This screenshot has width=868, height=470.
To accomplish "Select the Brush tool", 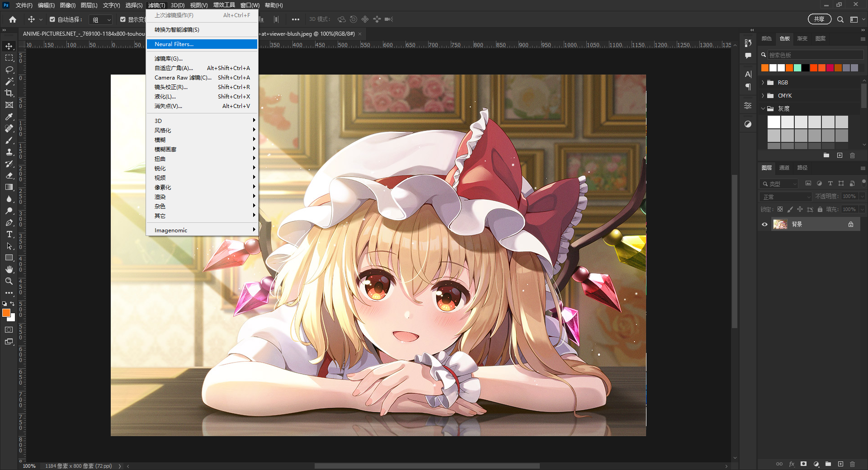I will point(9,140).
